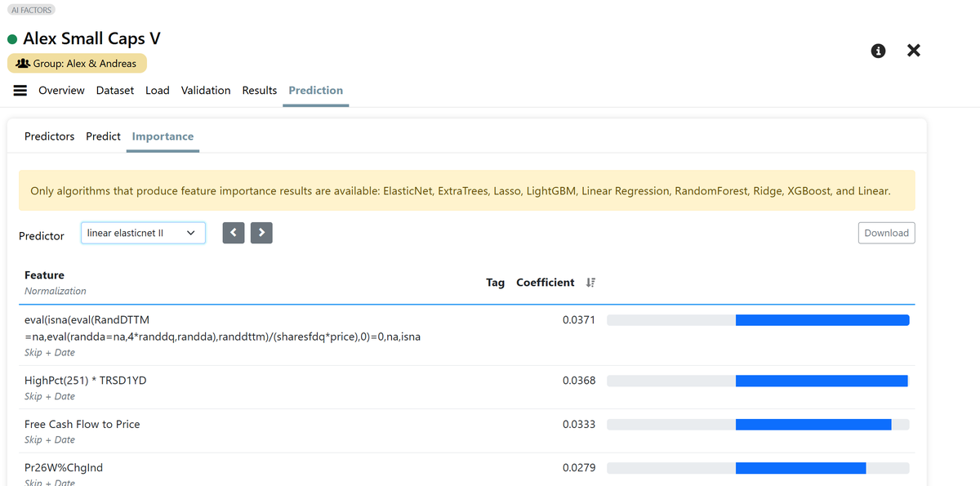Click the coefficient value 0.0368
The width and height of the screenshot is (980, 486).
click(579, 381)
